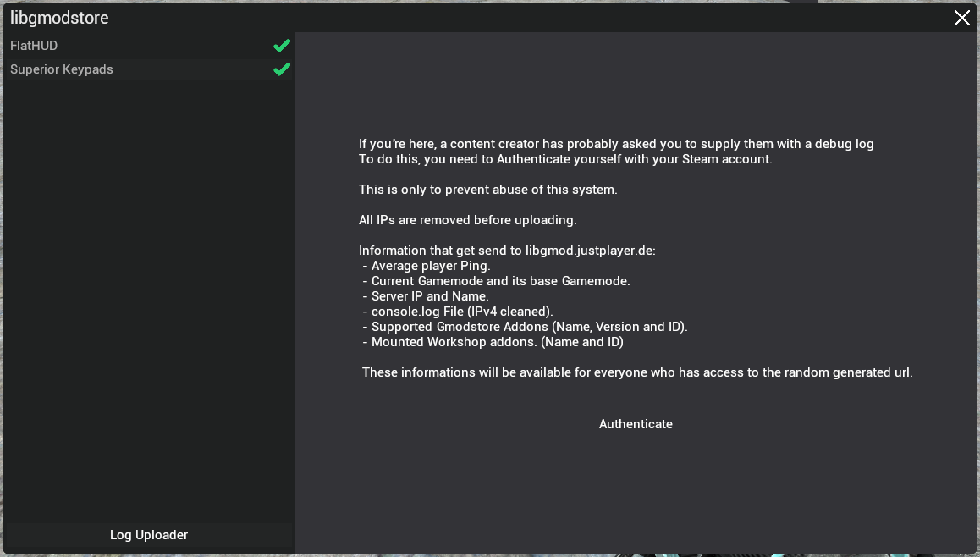
Task: Click the 'This is only to prevent abuse' sentence
Action: pyautogui.click(x=488, y=190)
